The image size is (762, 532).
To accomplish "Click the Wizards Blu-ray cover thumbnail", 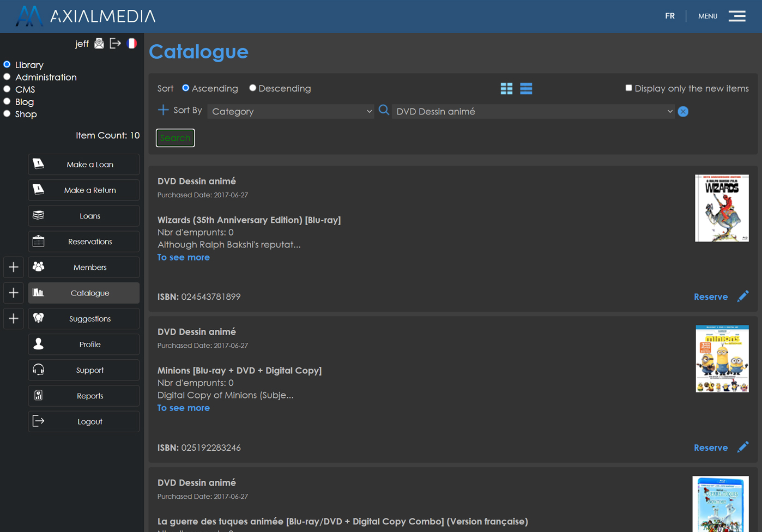I will tap(722, 208).
